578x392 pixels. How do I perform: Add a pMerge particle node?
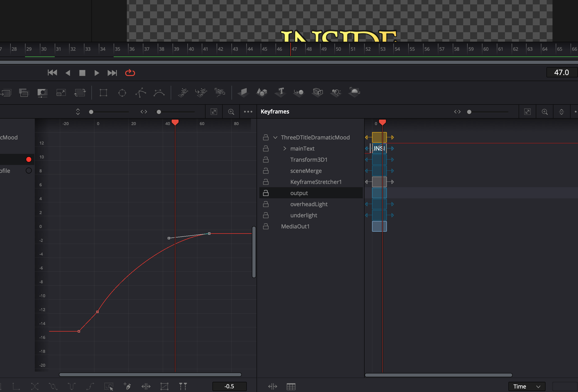pyautogui.click(x=201, y=93)
